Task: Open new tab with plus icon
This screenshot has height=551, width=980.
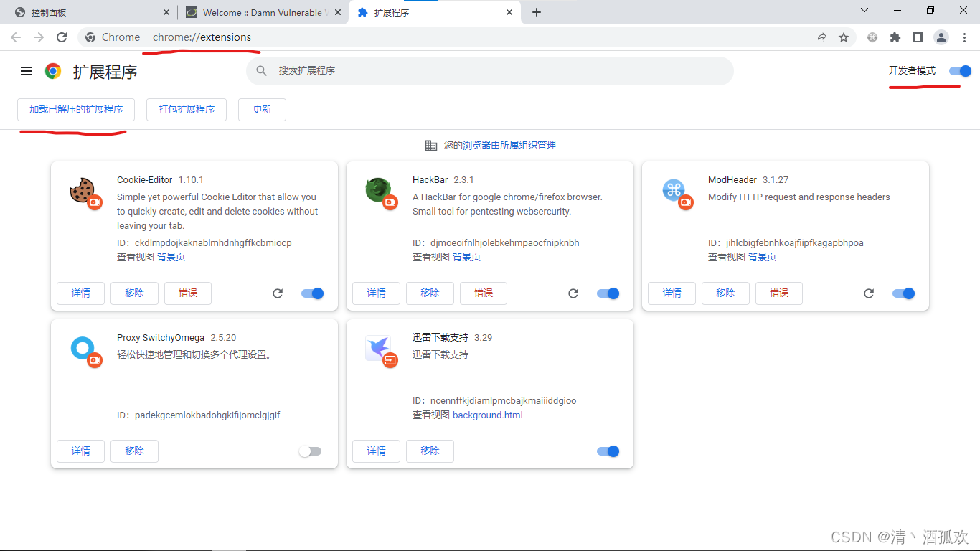Action: point(537,12)
